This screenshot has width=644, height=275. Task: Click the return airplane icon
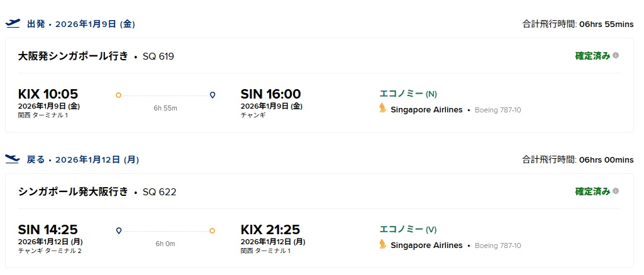[x=13, y=159]
